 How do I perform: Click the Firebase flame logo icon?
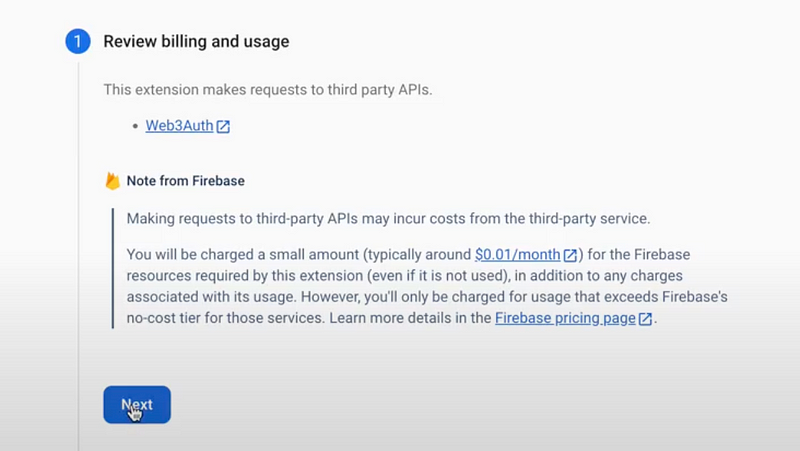click(x=112, y=181)
